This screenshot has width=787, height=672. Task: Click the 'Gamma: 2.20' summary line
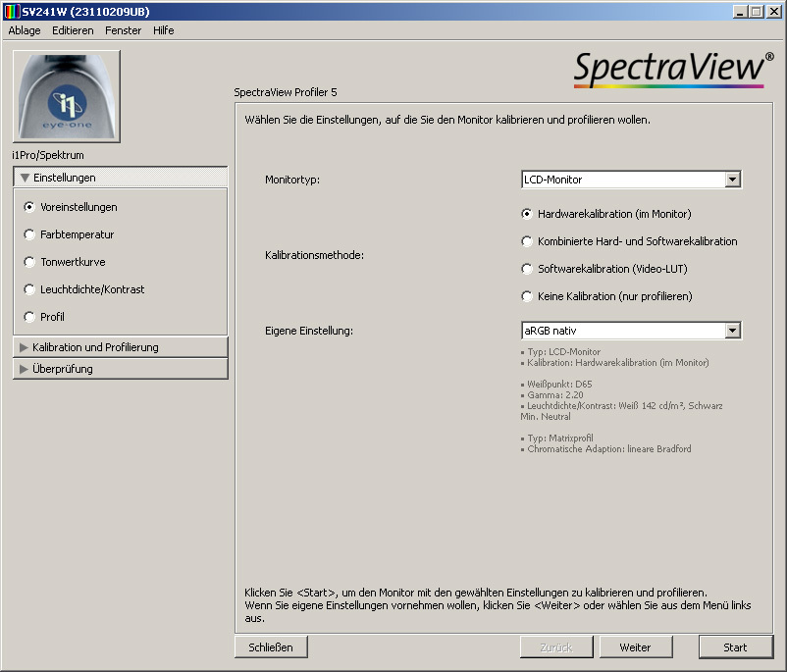coord(552,395)
